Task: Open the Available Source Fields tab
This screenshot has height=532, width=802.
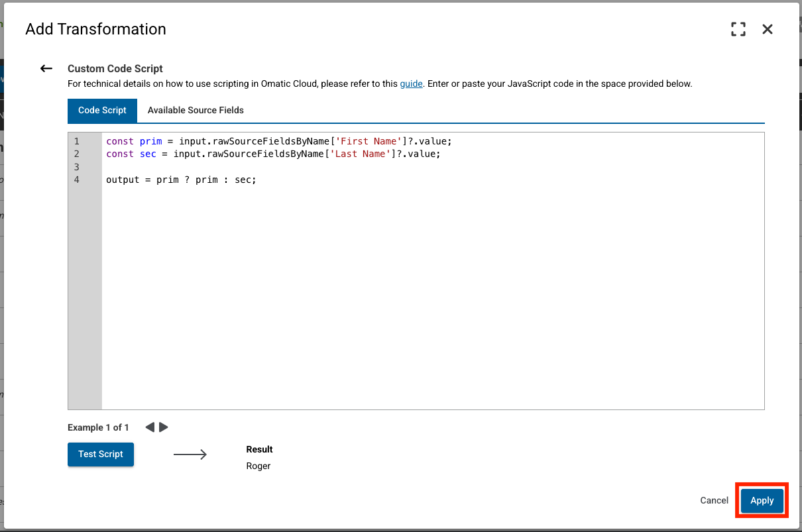Action: [x=196, y=111]
